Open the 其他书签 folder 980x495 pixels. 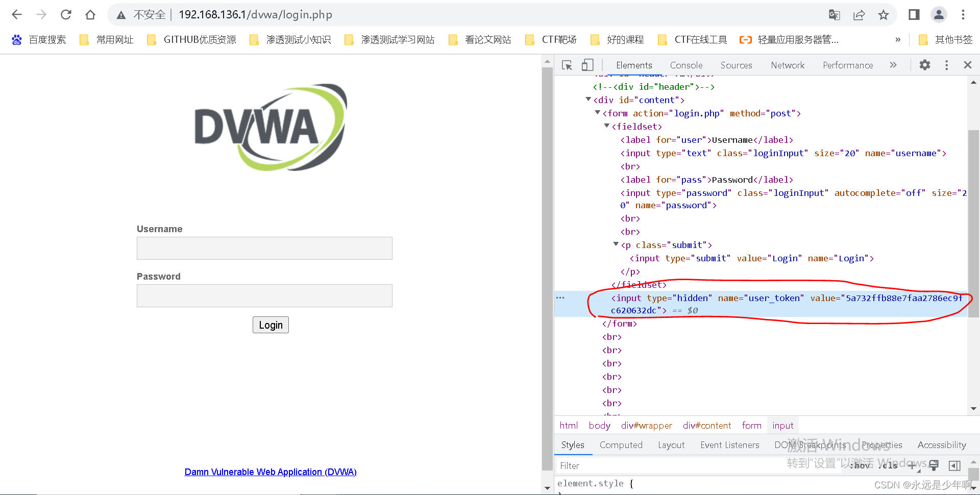945,40
